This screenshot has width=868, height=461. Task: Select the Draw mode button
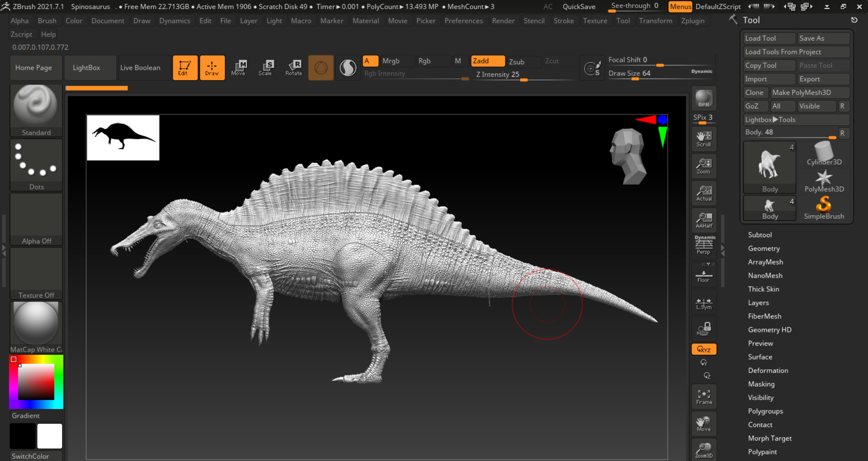(212, 68)
